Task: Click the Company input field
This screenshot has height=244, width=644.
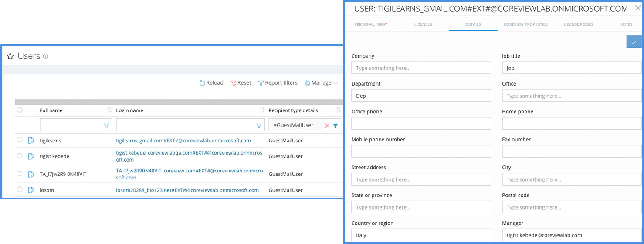Action: [x=421, y=68]
